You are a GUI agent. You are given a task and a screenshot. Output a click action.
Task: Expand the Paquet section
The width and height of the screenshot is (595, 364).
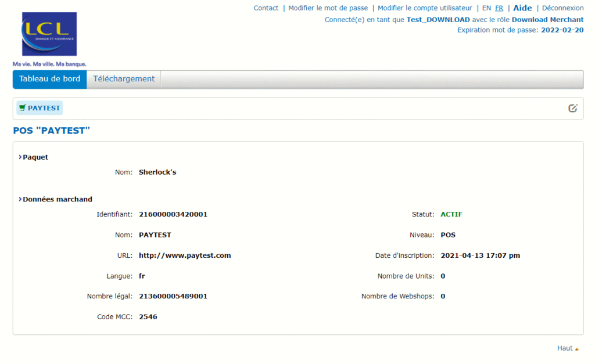tap(35, 157)
